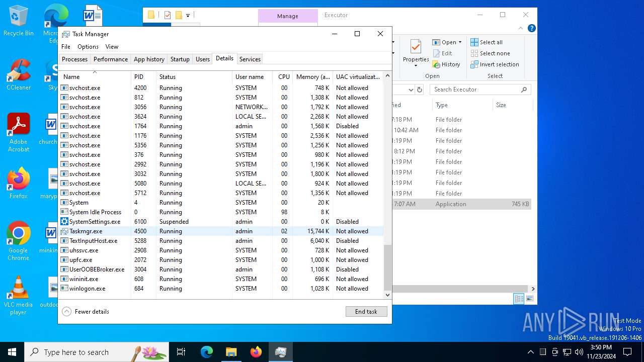Image resolution: width=644 pixels, height=362 pixels.
Task: Open Manage tab in Explorer ribbon
Action: (288, 16)
